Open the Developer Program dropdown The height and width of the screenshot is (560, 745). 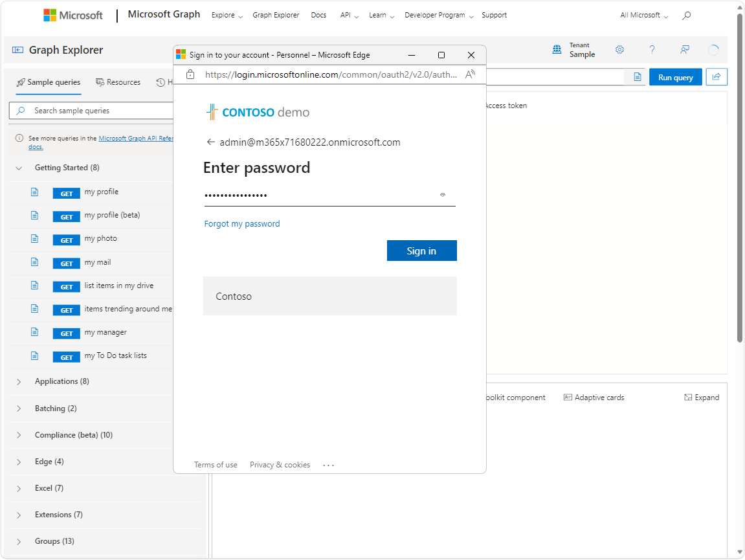tap(439, 15)
